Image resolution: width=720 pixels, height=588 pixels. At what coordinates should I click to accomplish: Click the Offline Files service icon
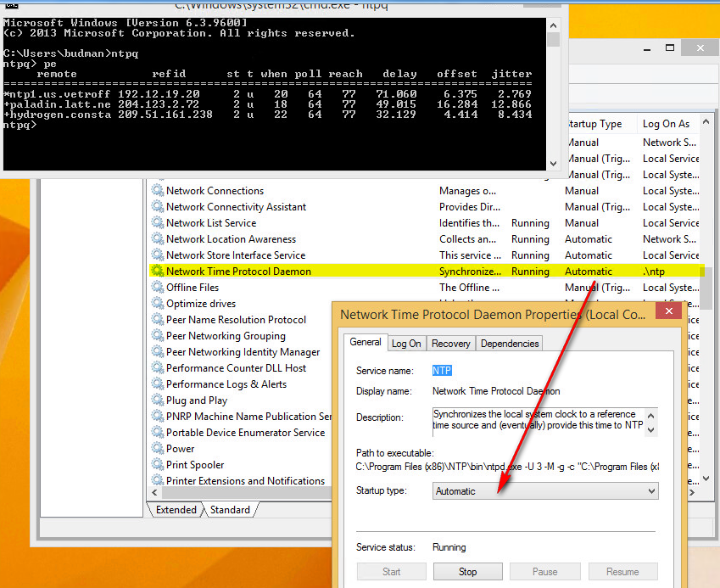point(158,287)
